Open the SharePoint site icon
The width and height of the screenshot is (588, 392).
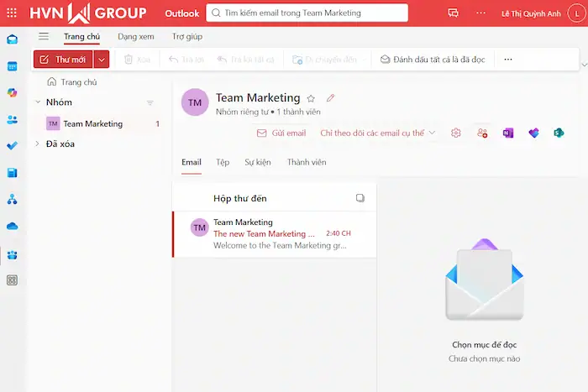pyautogui.click(x=558, y=133)
